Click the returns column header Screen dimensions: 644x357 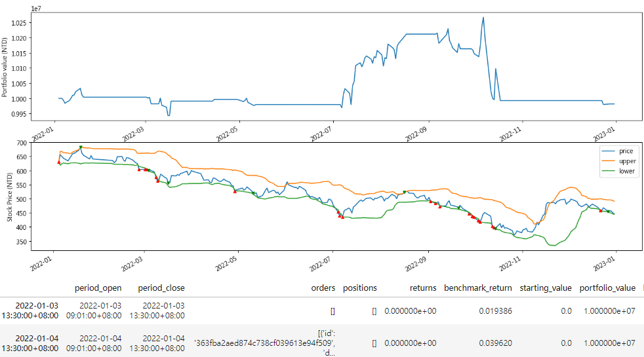(x=423, y=288)
